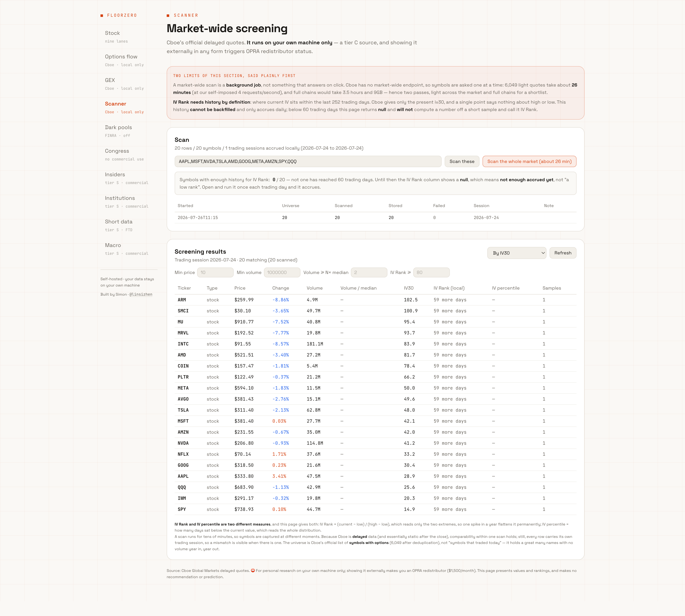Focus the symbols list input field

(308, 161)
